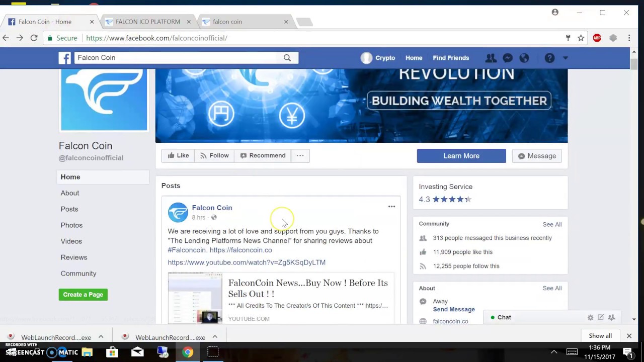644x362 pixels.
Task: Click create group chat icon
Action: coord(611,317)
